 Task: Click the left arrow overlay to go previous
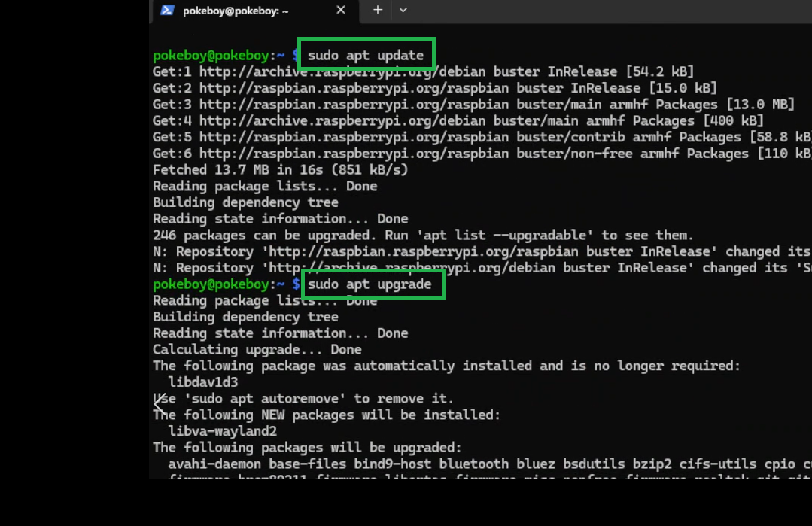point(160,404)
